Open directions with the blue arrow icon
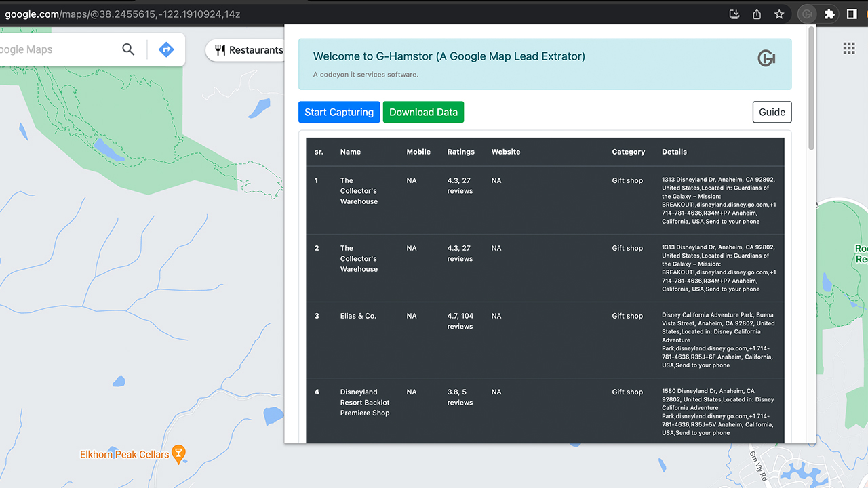The width and height of the screenshot is (868, 488). point(166,49)
